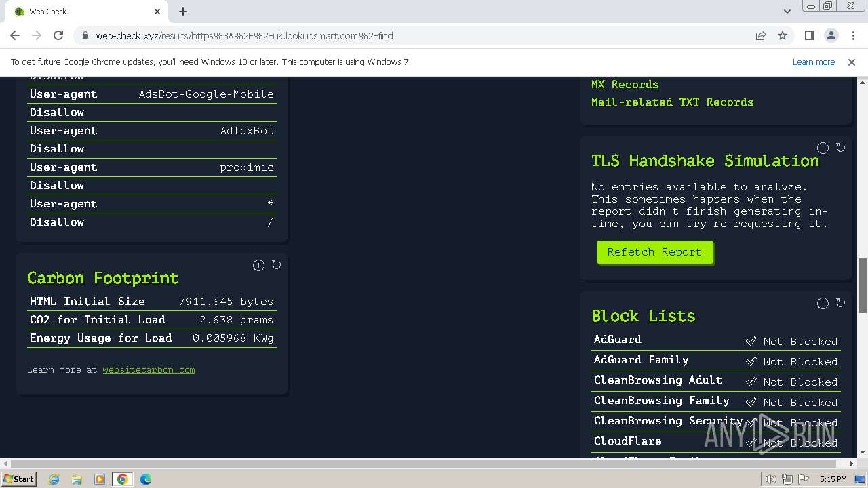This screenshot has width=868, height=488.
Task: Open the Start menu
Action: pos(19,479)
